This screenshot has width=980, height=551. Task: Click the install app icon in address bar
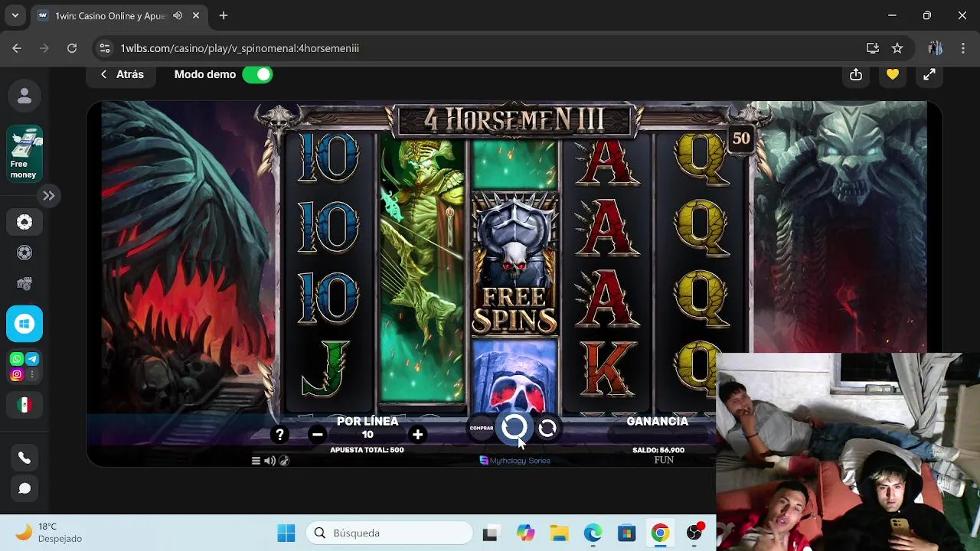point(872,48)
